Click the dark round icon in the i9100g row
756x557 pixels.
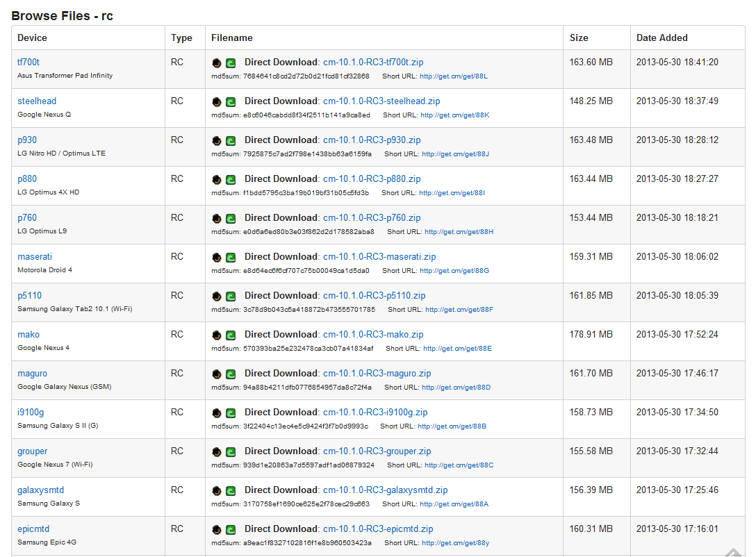click(x=217, y=413)
